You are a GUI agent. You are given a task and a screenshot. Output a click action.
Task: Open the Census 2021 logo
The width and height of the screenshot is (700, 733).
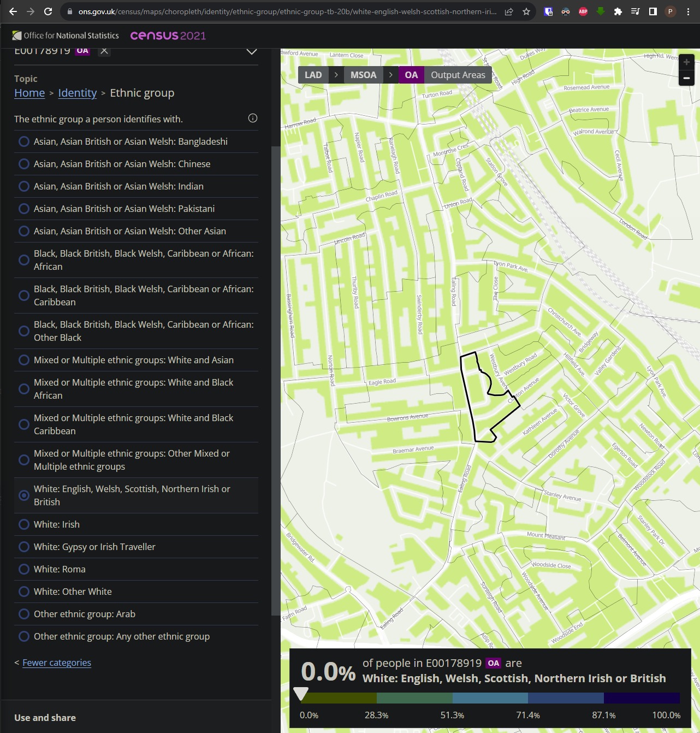click(x=168, y=36)
